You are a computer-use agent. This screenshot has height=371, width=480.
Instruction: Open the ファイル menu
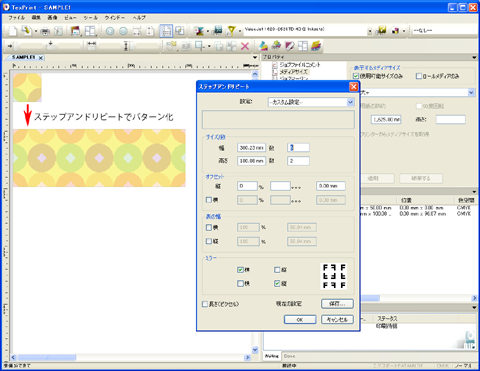(16, 17)
